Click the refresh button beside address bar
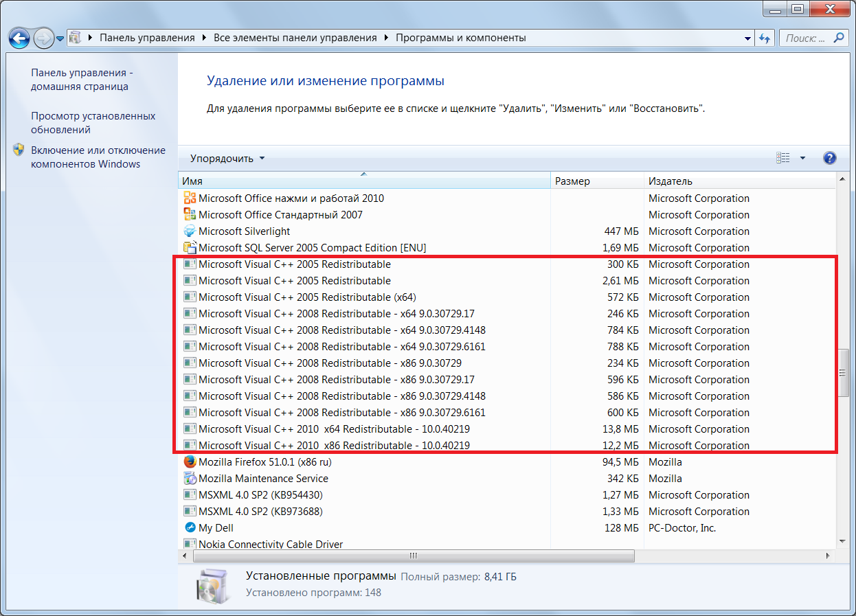 point(765,38)
